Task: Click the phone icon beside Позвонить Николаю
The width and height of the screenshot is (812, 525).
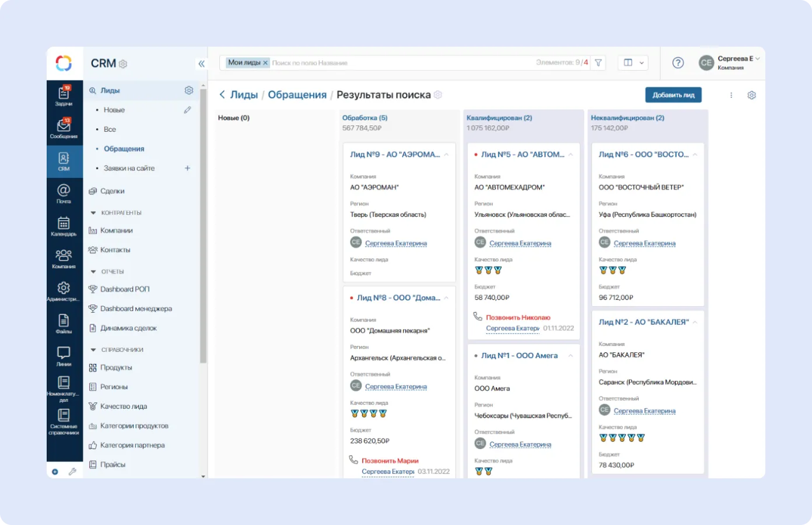Action: click(477, 317)
